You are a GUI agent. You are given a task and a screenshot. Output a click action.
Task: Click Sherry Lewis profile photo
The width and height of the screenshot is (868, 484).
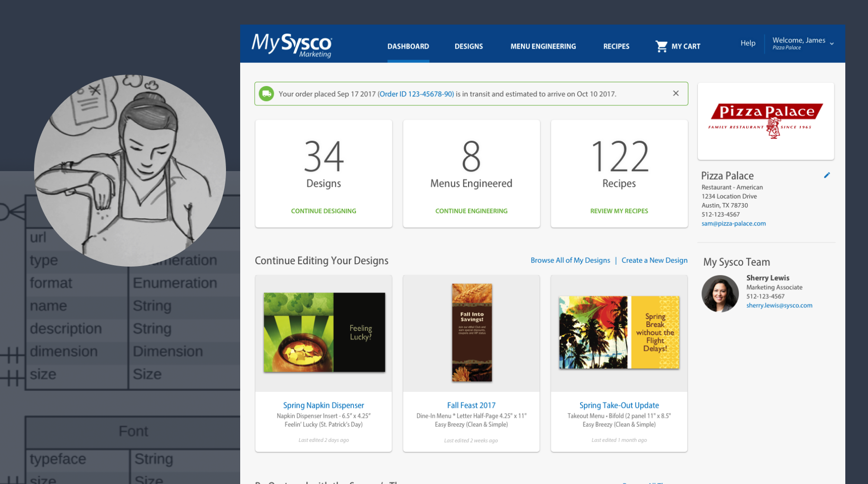(x=720, y=294)
